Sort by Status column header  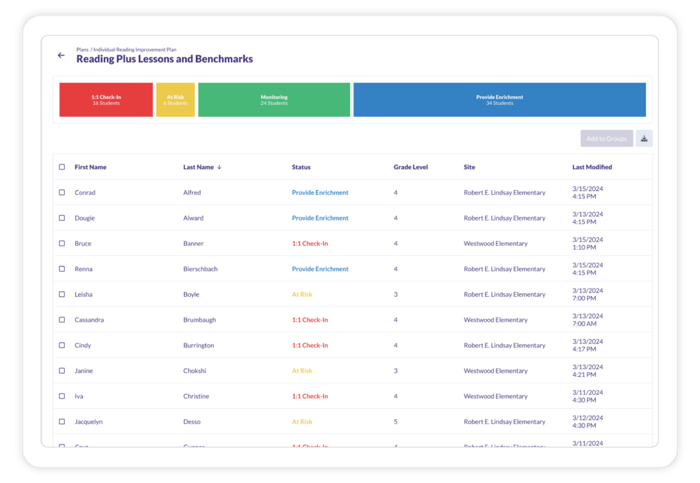[301, 167]
